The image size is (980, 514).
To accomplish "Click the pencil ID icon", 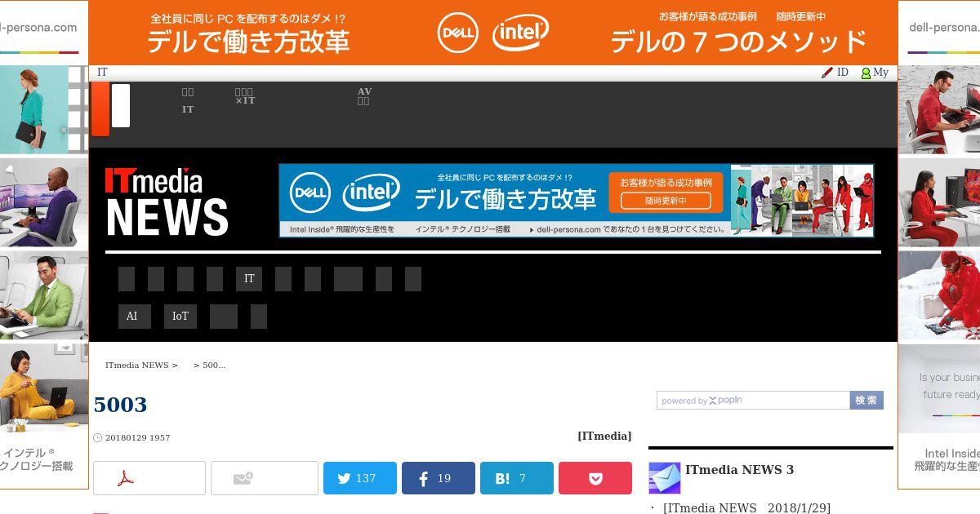I will point(827,73).
